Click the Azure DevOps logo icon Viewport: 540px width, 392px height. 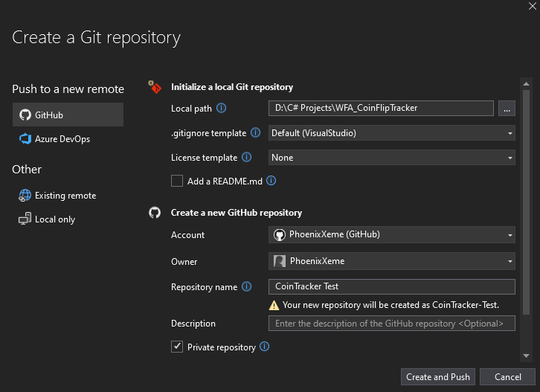(x=25, y=139)
